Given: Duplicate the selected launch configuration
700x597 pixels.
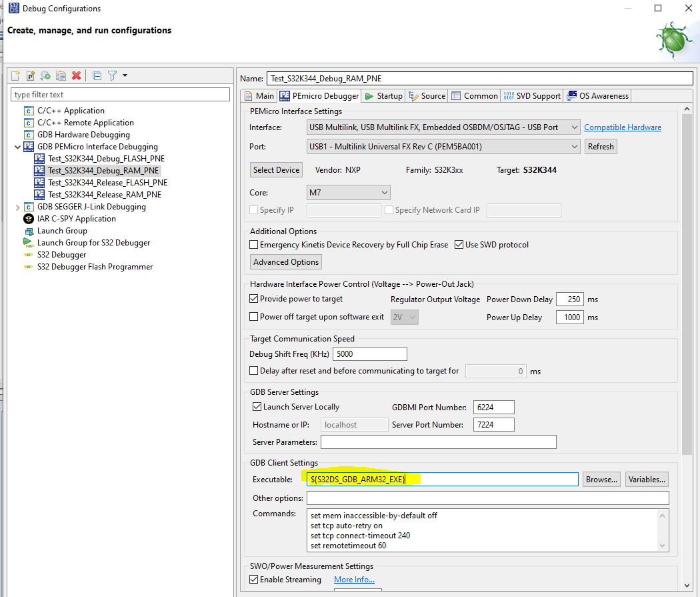Looking at the screenshot, I should point(61,75).
